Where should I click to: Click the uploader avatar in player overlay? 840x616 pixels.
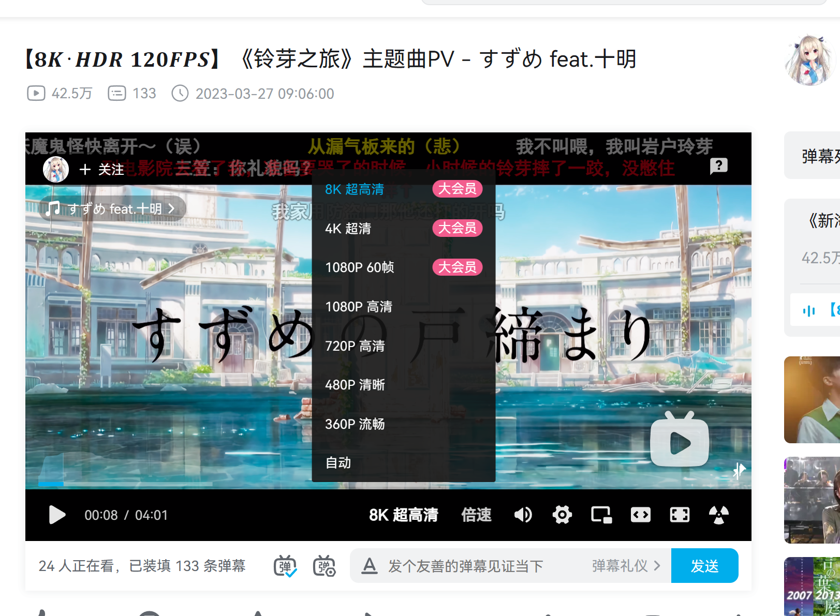[x=56, y=169]
